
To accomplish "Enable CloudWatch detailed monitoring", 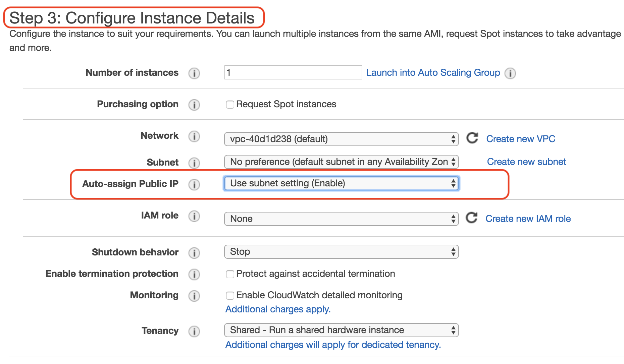I will coord(230,296).
